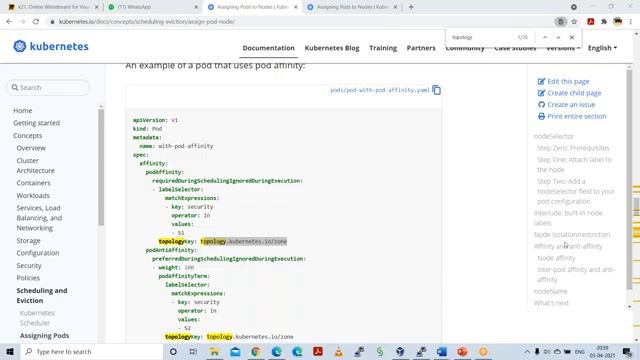Image resolution: width=640 pixels, height=360 pixels.
Task: Reload the page
Action: point(36,22)
